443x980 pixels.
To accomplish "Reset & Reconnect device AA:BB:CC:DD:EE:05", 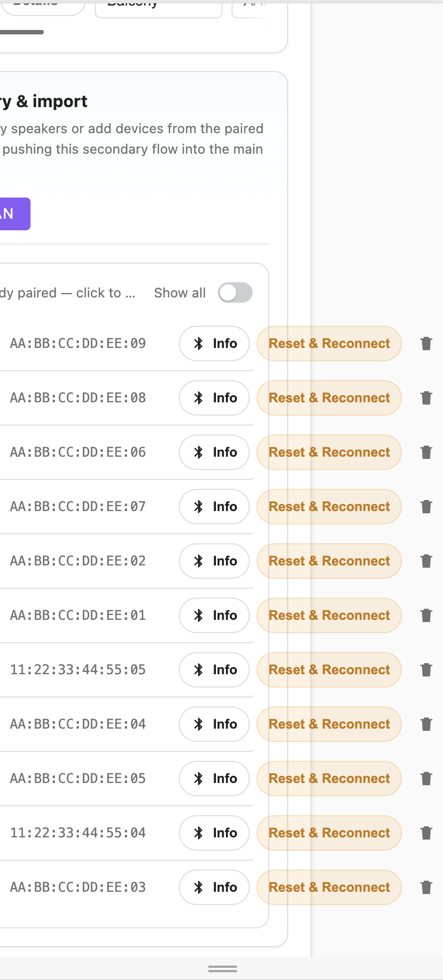I will (x=329, y=779).
